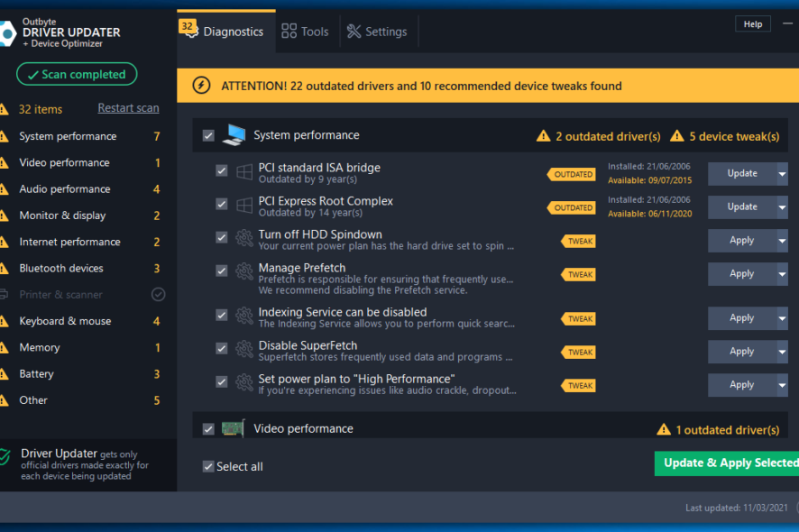Open the Tools tab

(305, 32)
